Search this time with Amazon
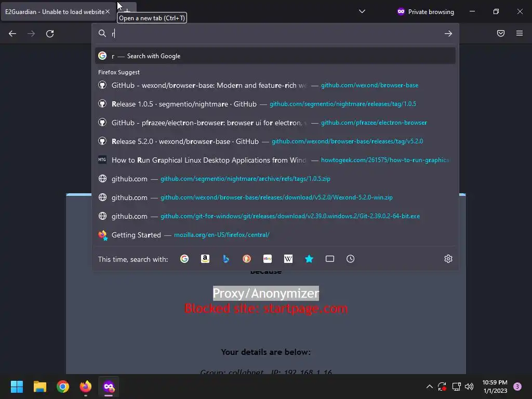Viewport: 532px width, 399px height. tap(205, 259)
